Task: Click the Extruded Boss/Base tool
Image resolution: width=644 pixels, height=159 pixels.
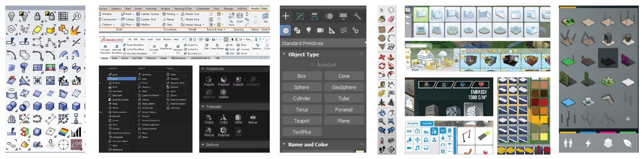Action: (105, 48)
